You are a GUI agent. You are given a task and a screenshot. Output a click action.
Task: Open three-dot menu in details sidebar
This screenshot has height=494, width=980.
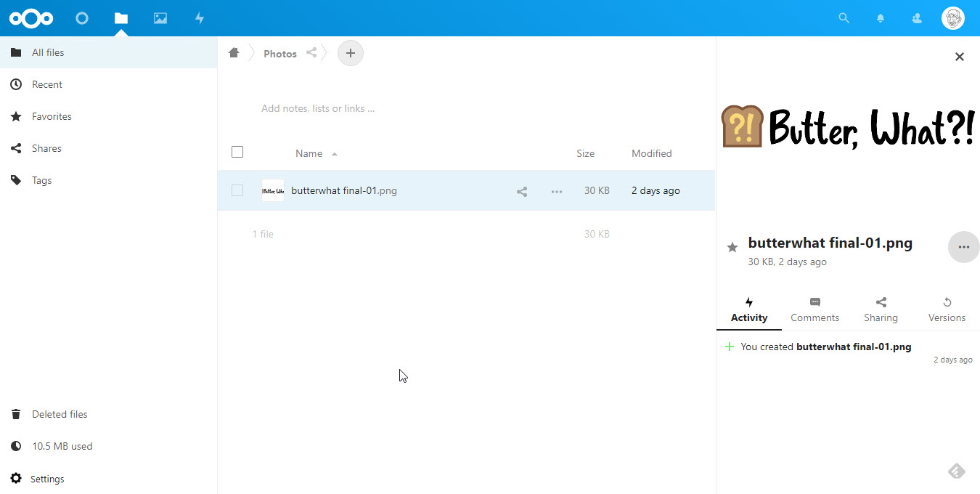coord(964,247)
